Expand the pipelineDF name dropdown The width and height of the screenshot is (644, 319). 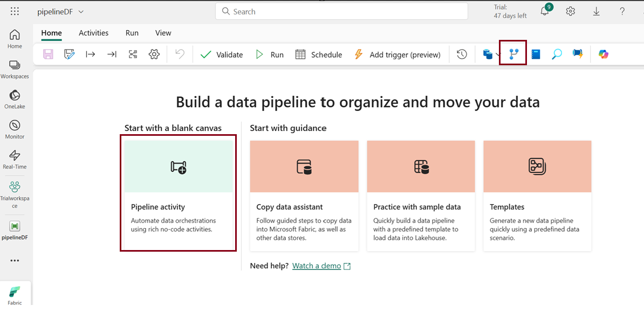81,11
